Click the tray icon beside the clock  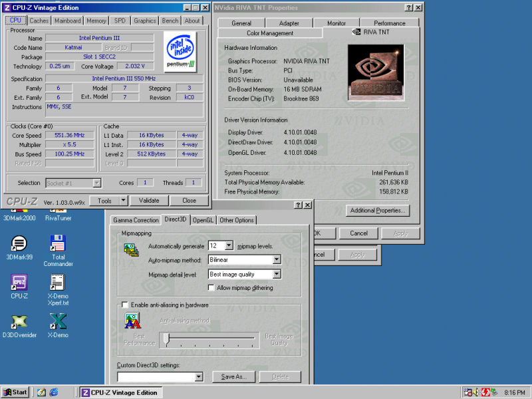[x=493, y=392]
